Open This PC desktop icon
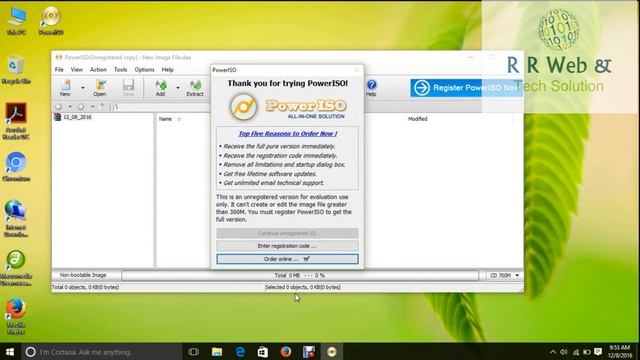This screenshot has height=360, width=640. pos(17,21)
